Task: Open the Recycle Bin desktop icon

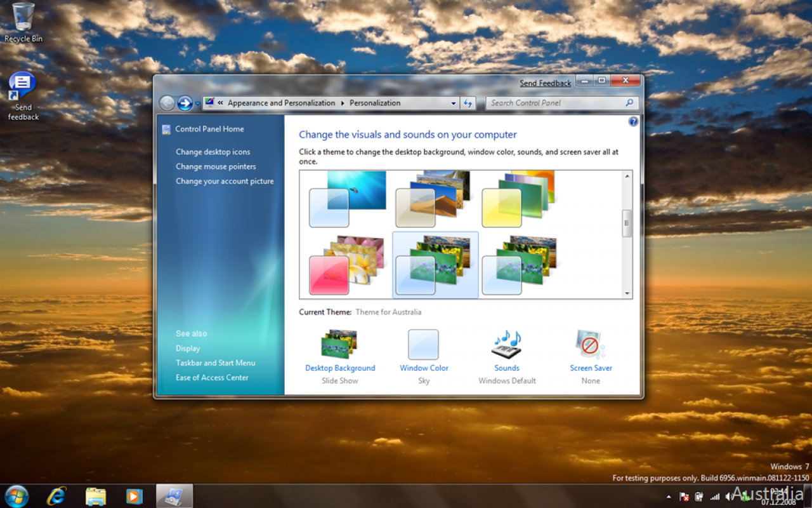Action: coord(23,23)
